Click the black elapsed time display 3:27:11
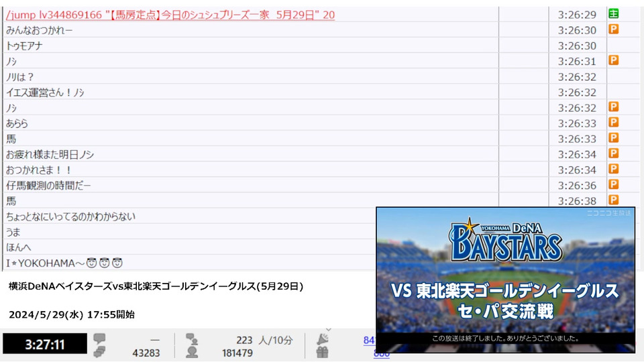This screenshot has height=362, width=644. pos(45,344)
